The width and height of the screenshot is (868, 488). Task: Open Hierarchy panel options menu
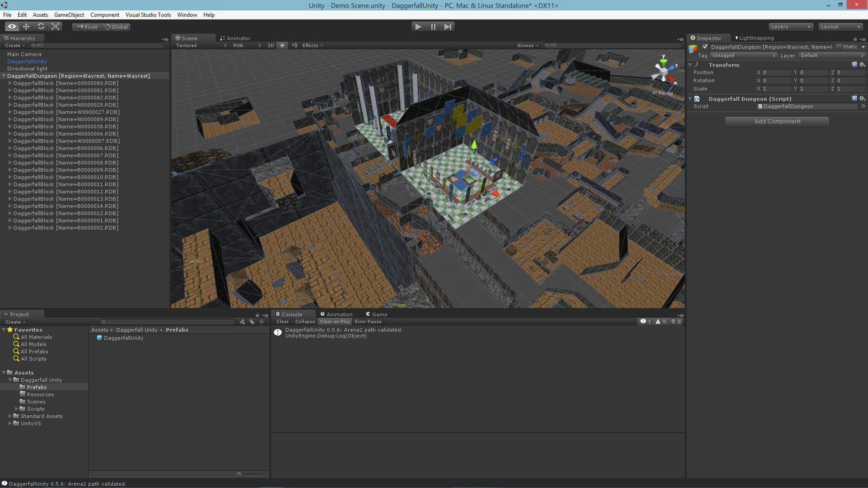pos(165,39)
